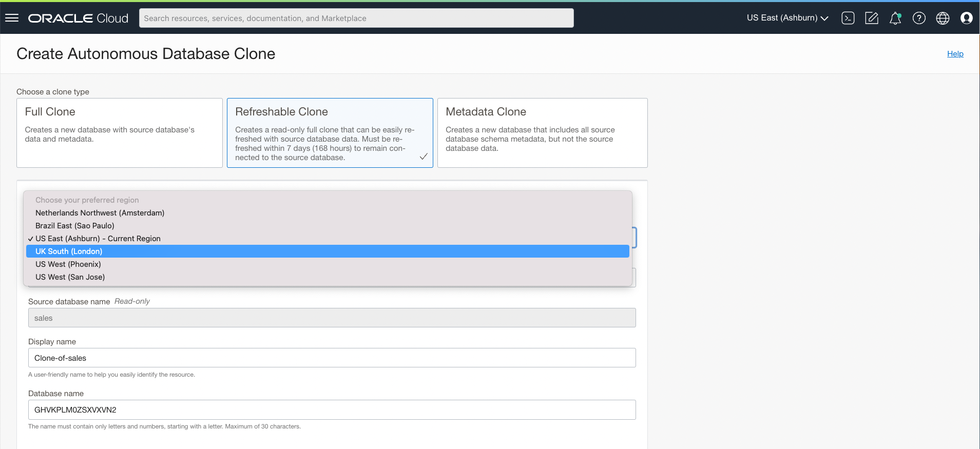Open the user profile avatar icon
This screenshot has width=980, height=449.
click(966, 18)
